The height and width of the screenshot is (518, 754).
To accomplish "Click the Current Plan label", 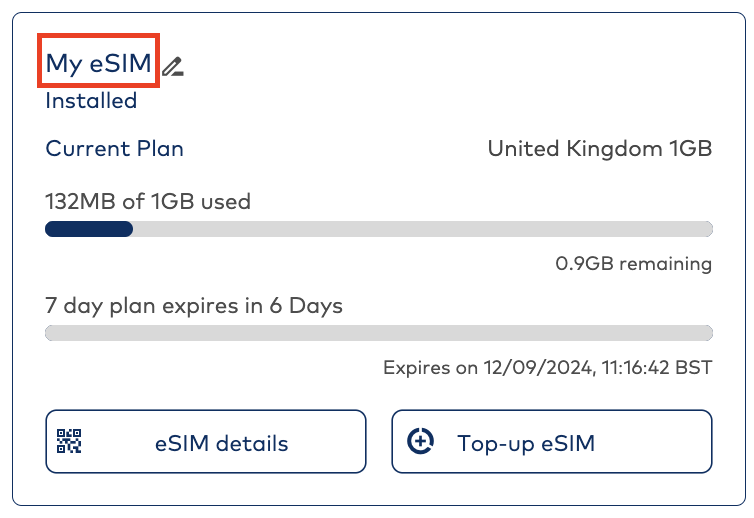I will [114, 149].
